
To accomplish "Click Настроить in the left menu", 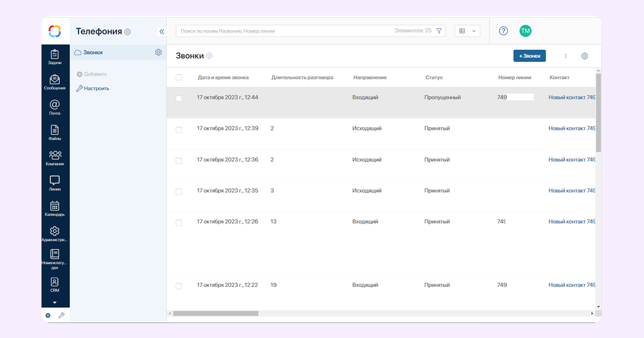I will tap(93, 88).
